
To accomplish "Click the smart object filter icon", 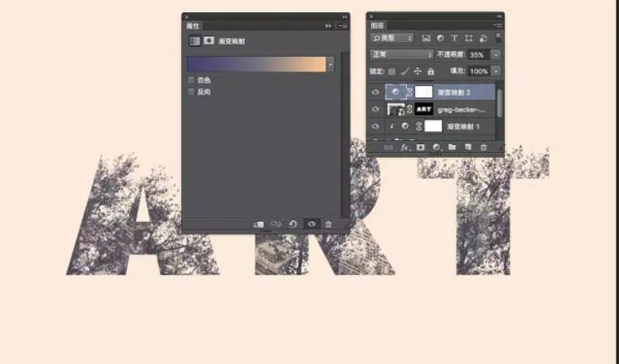I will pos(482,37).
